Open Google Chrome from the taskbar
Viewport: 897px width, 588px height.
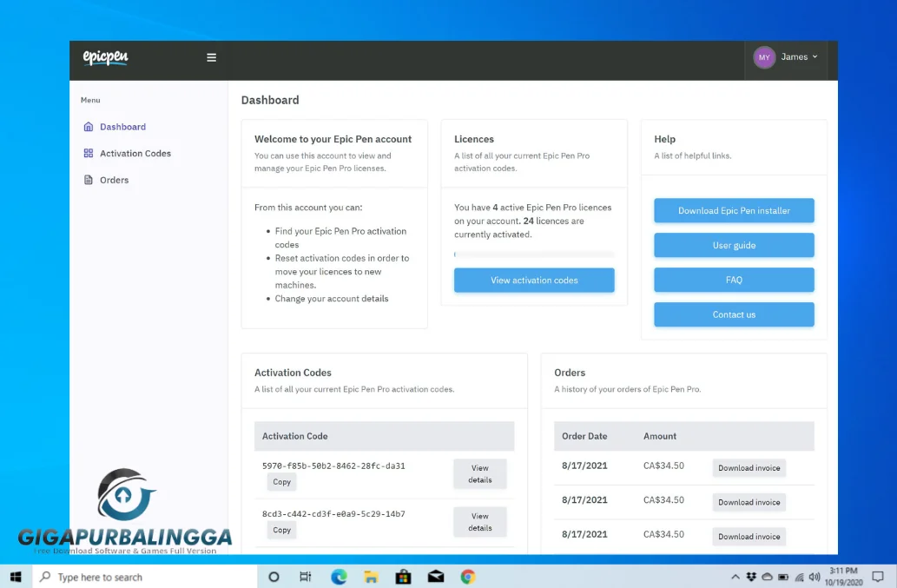468,577
